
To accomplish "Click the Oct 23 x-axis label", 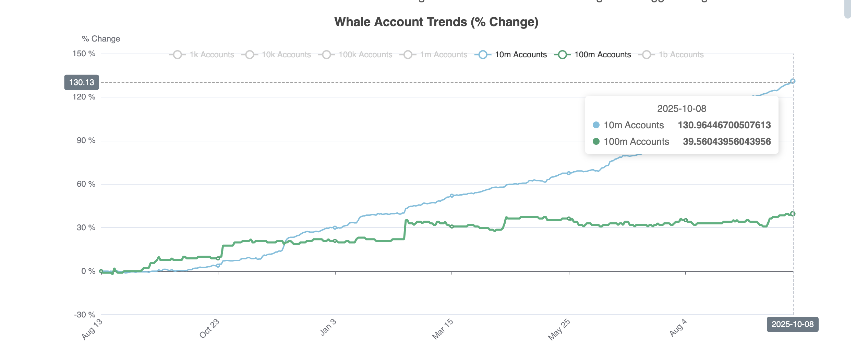I will [x=210, y=328].
